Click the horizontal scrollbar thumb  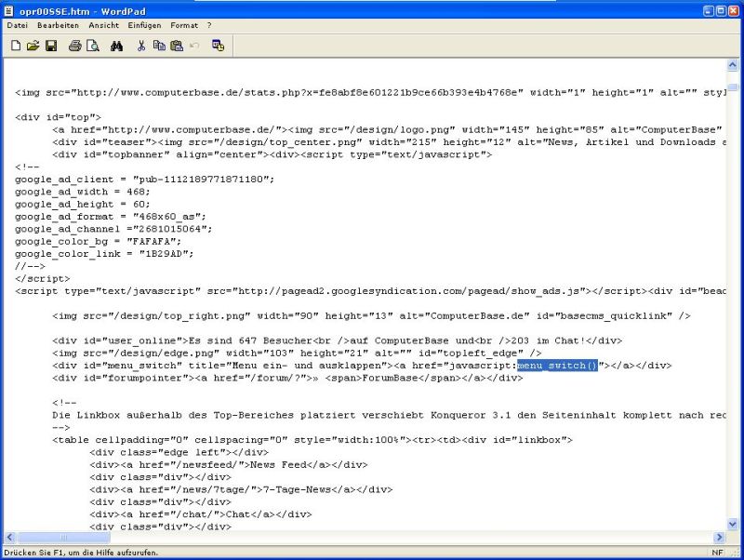pos(63,538)
